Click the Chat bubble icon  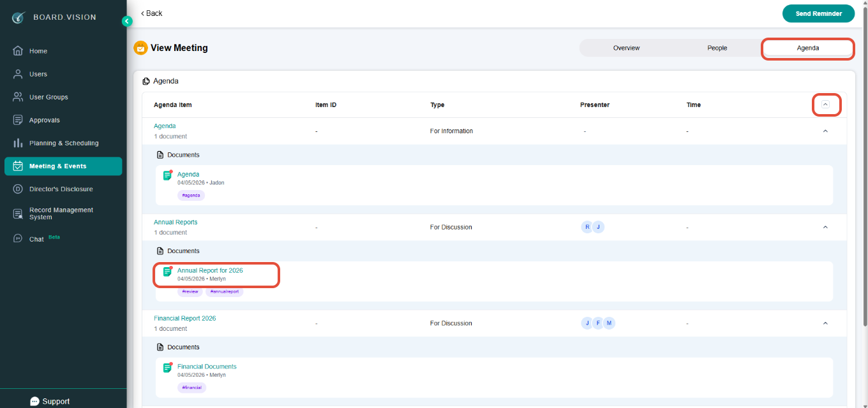[x=18, y=238]
